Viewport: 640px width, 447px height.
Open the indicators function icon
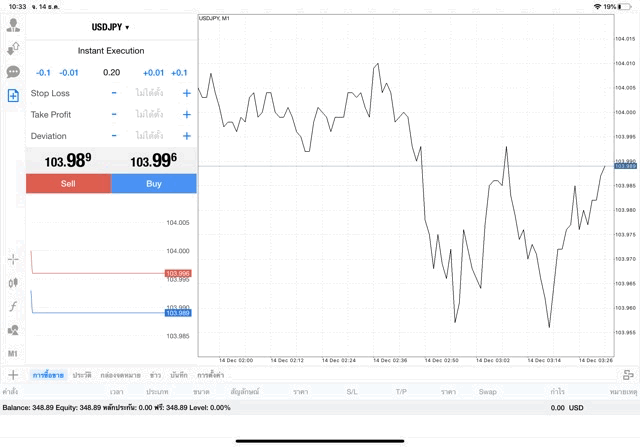click(13, 306)
